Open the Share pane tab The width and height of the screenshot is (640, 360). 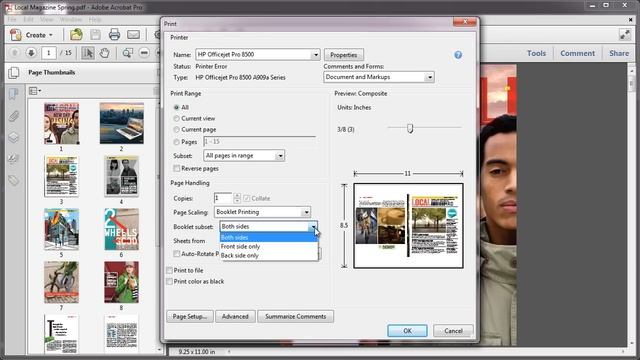point(619,53)
